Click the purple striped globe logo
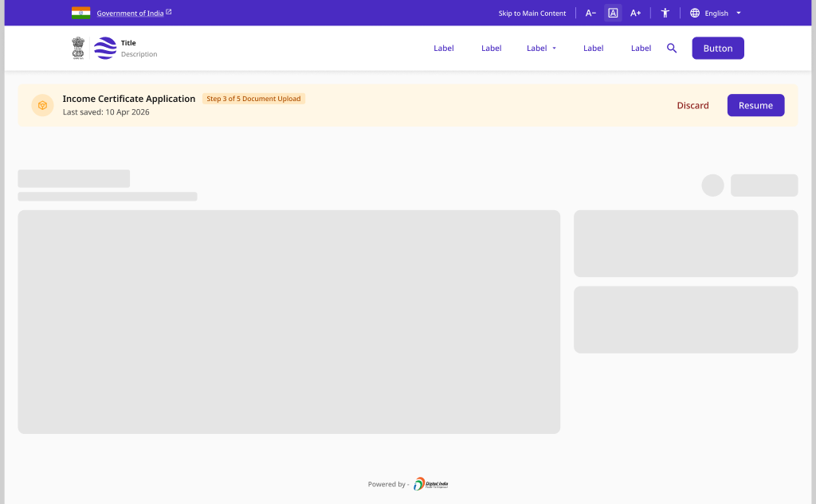This screenshot has height=504, width=816. coord(105,48)
